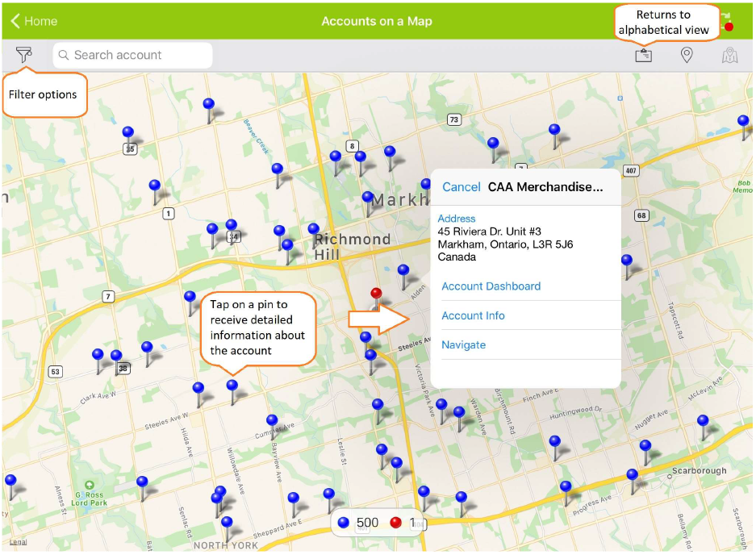Viewport: 756px width, 555px height.
Task: Tap the NORTH YORK map label
Action: (x=226, y=545)
